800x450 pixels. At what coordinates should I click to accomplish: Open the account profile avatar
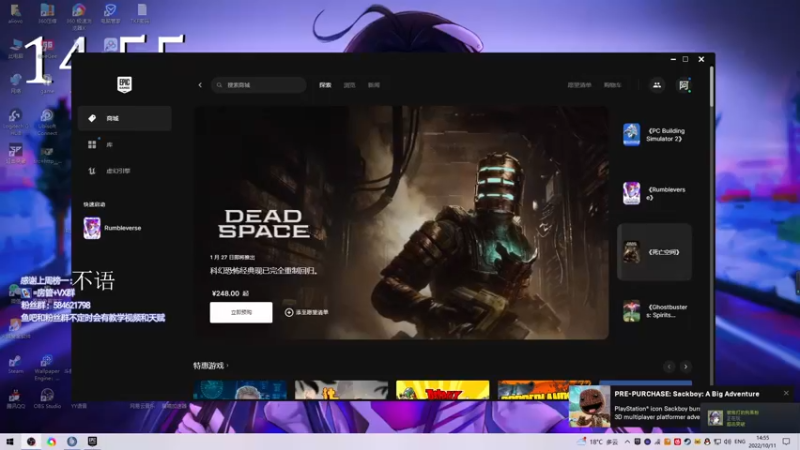(x=684, y=85)
